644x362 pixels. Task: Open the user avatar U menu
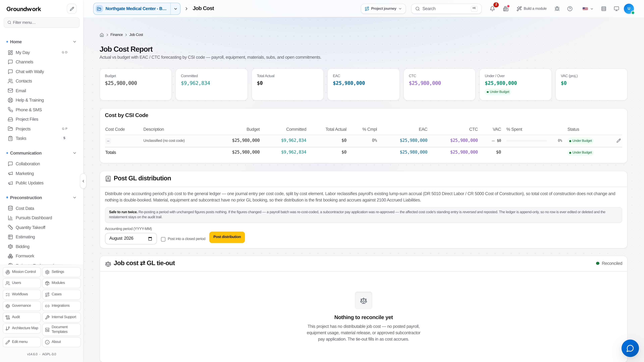click(629, 9)
